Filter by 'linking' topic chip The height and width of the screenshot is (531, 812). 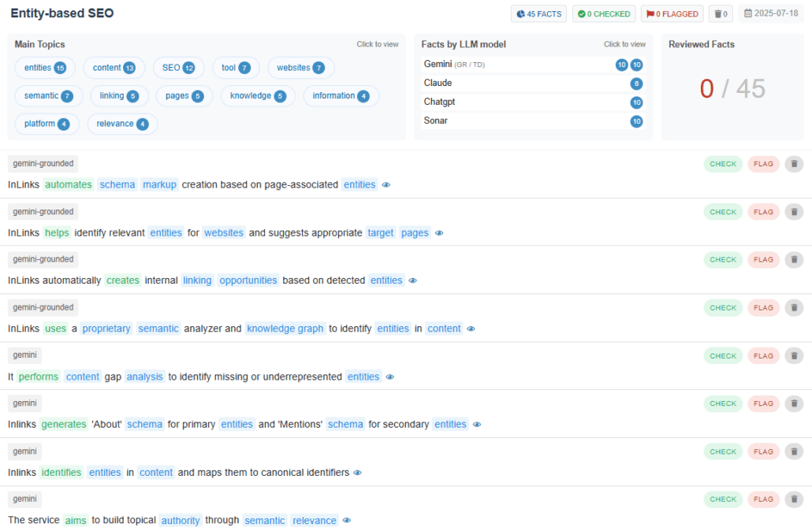click(x=119, y=96)
